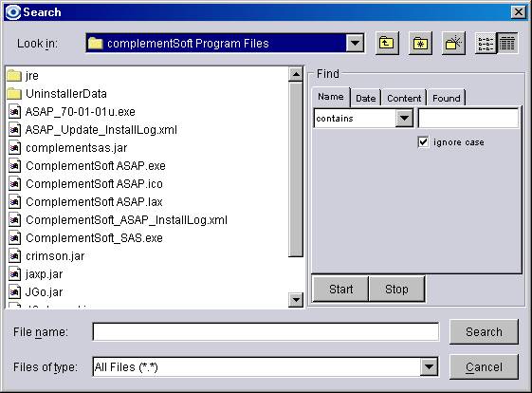Click the crimson.jar file icon
The width and height of the screenshot is (532, 393).
coord(14,255)
